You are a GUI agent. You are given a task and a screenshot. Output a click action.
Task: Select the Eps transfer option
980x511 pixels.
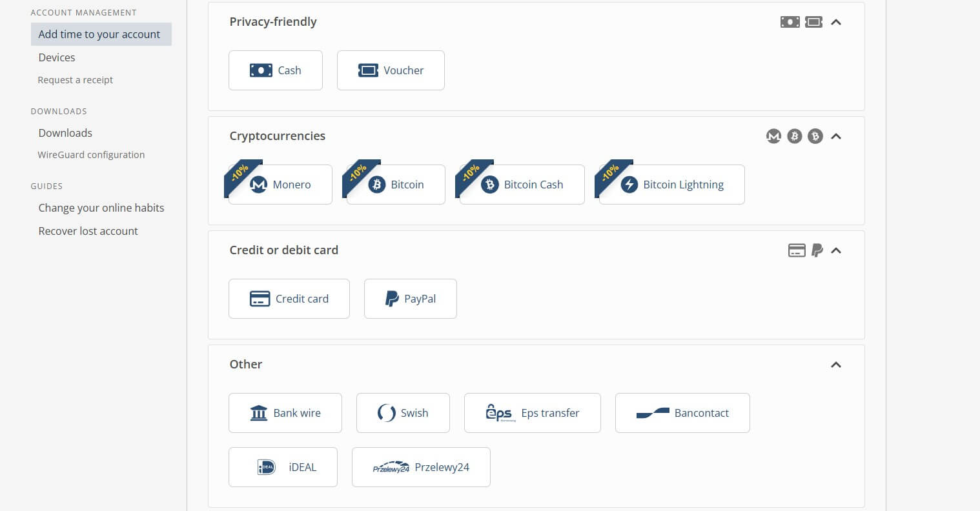pyautogui.click(x=532, y=412)
